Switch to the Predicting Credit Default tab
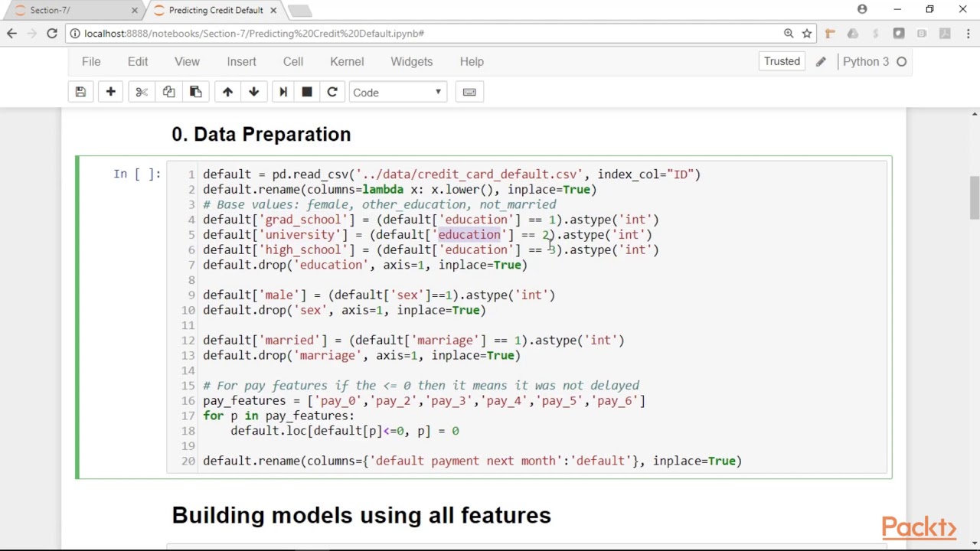980x551 pixels. (214, 10)
